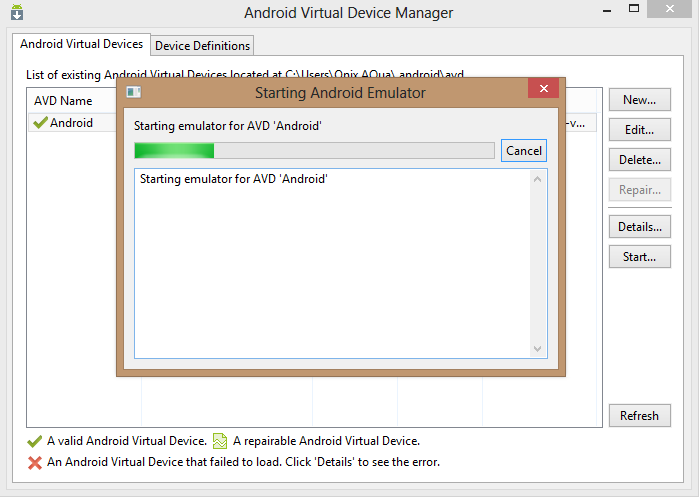Minimize the Android Virtual Device Manager window
The width and height of the screenshot is (699, 497).
point(607,10)
